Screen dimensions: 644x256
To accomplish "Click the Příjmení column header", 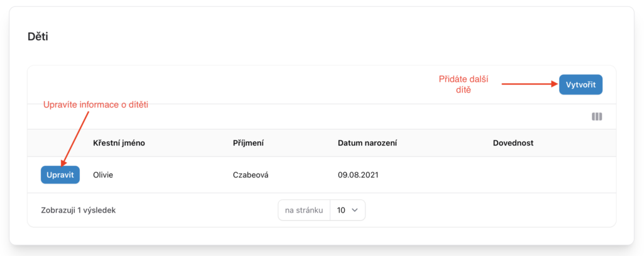I will click(x=248, y=143).
